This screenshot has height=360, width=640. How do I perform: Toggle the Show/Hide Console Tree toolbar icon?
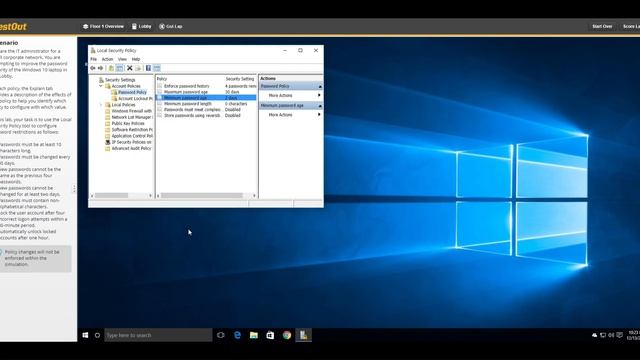tap(120, 68)
